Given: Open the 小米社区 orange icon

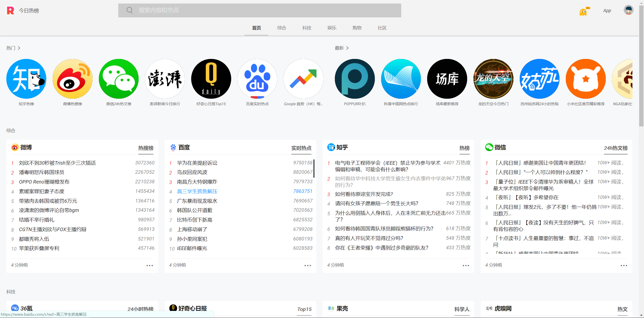Looking at the screenshot, I should [x=586, y=79].
